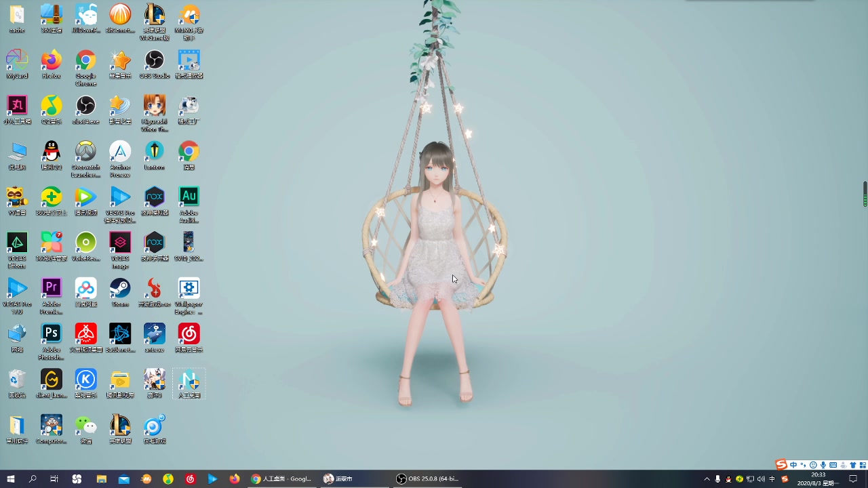The height and width of the screenshot is (488, 868).
Task: Launch the 360压缩 archive shortcut
Action: pos(52,19)
